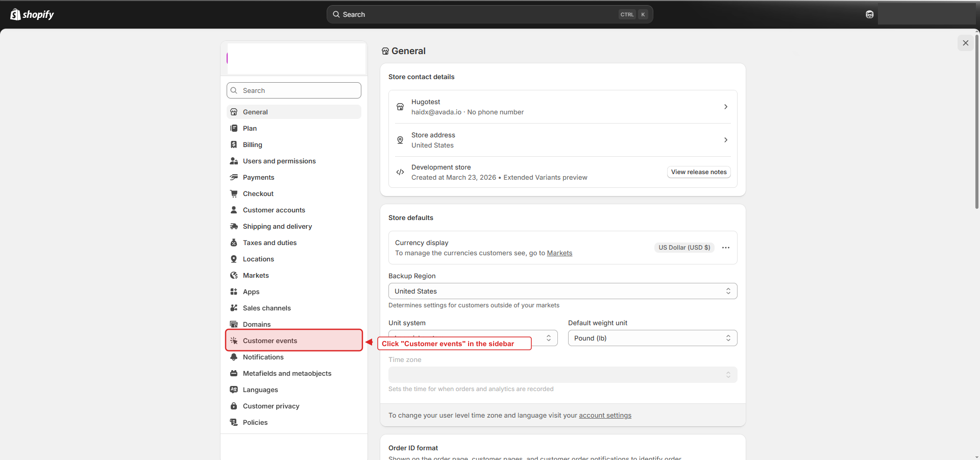Click the General store icon in sidebar
The image size is (980, 460).
(234, 112)
